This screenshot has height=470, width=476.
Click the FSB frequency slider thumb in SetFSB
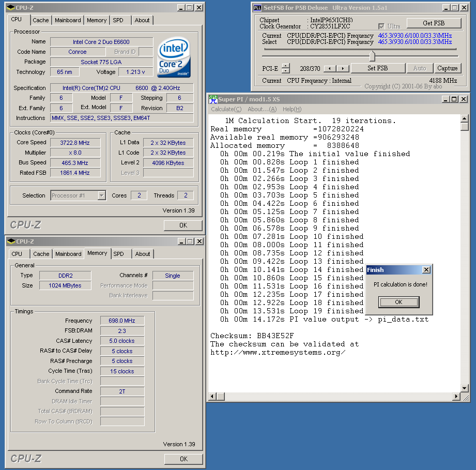tap(373, 56)
